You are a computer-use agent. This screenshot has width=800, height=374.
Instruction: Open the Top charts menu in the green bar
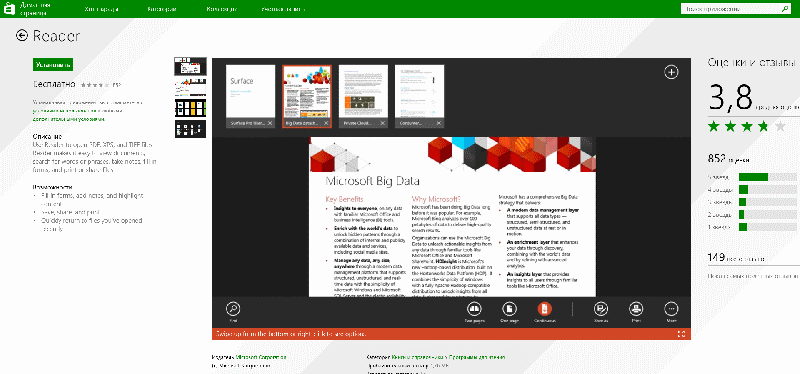coord(102,9)
